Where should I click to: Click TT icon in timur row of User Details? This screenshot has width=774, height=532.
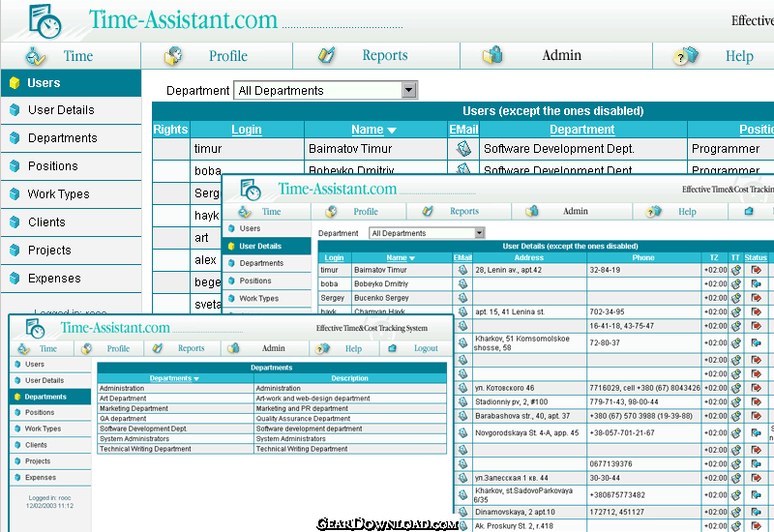point(736,270)
